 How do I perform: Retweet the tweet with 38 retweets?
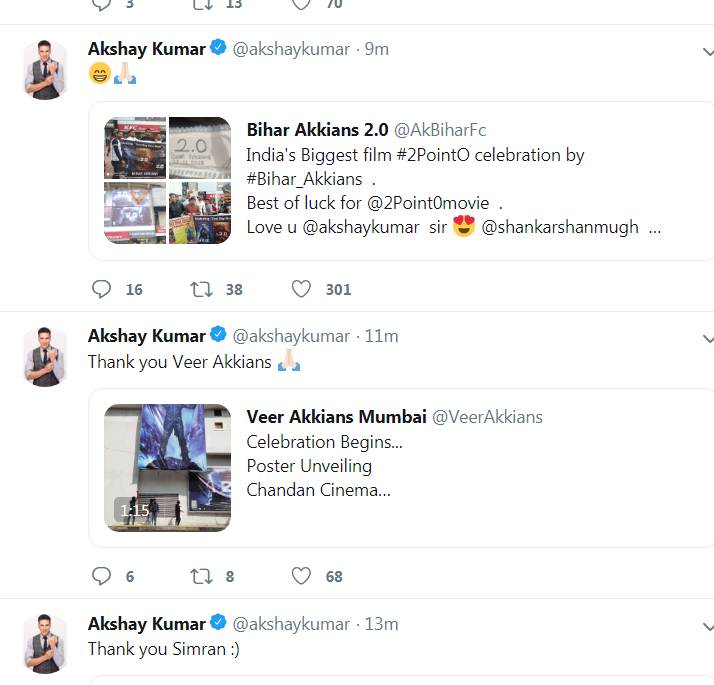point(201,289)
